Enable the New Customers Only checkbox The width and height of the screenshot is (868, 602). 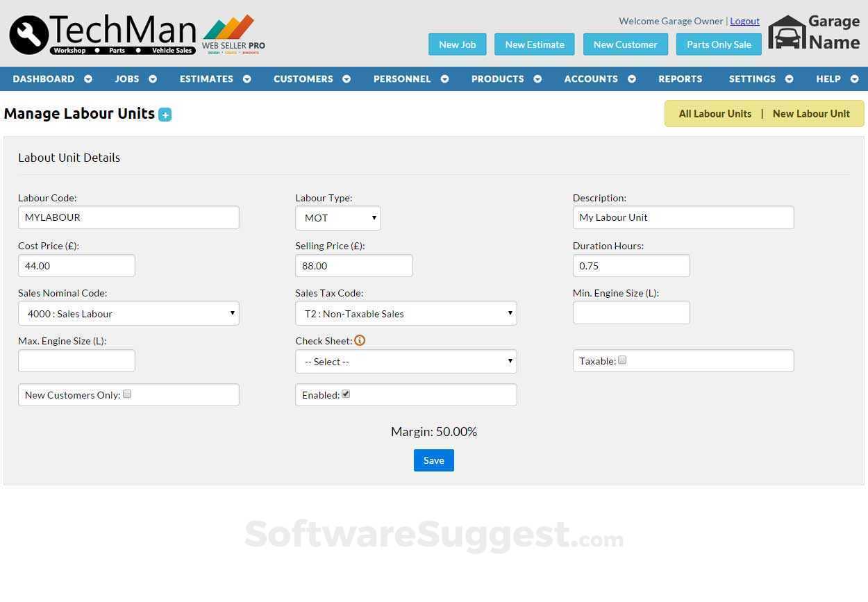(x=127, y=394)
